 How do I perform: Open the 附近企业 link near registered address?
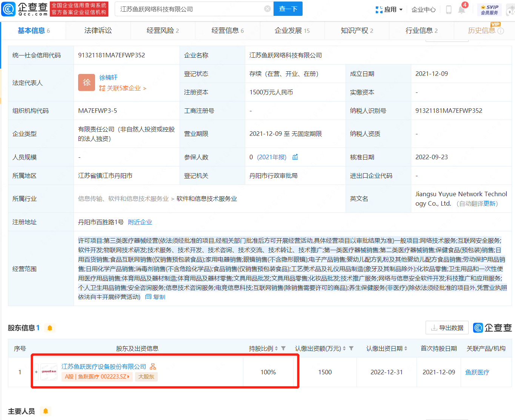(x=140, y=222)
